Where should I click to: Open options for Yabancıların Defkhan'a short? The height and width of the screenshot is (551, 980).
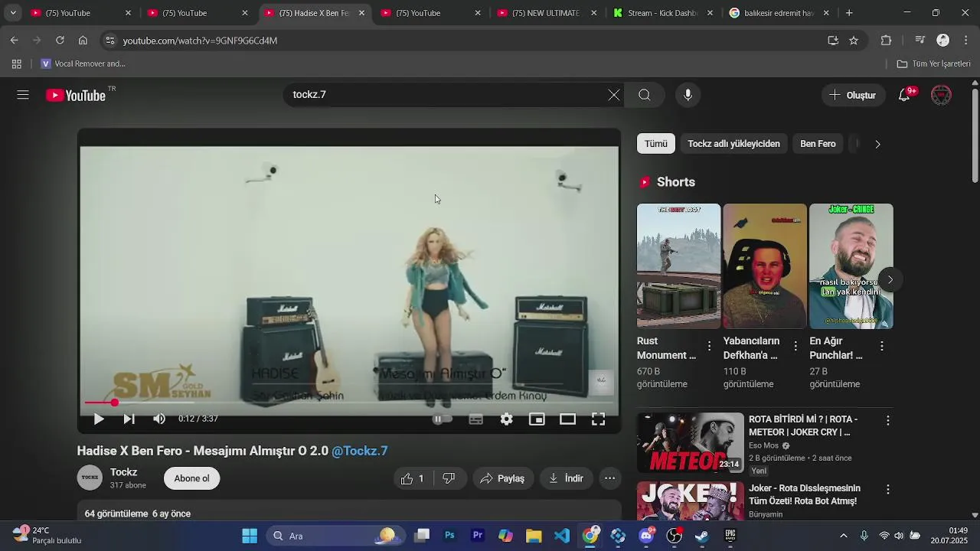pyautogui.click(x=795, y=346)
